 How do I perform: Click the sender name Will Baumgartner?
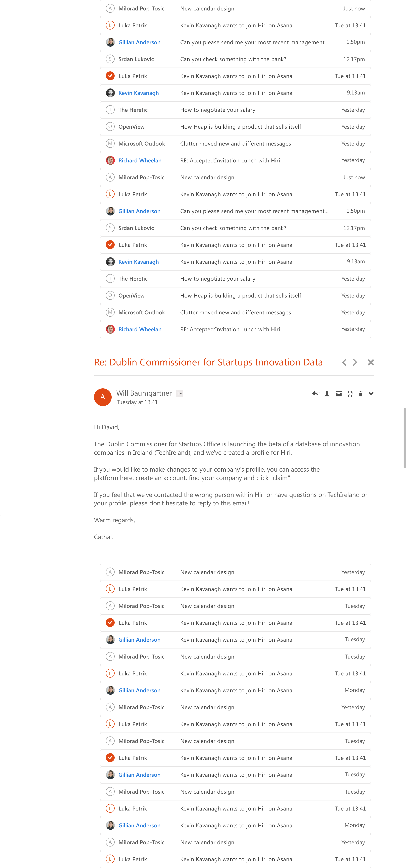point(144,393)
